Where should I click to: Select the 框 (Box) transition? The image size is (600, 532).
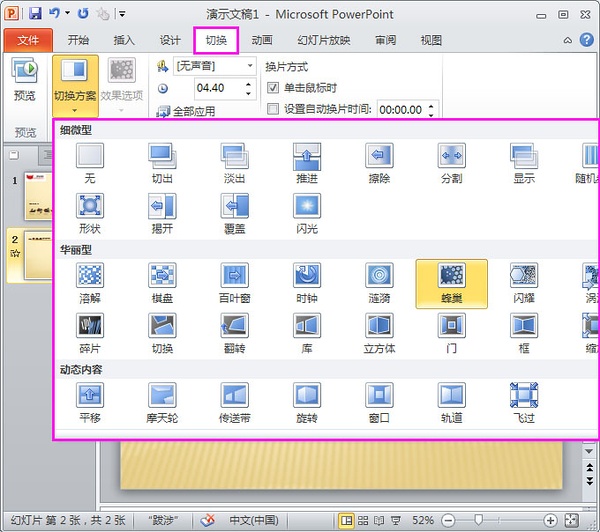524,333
